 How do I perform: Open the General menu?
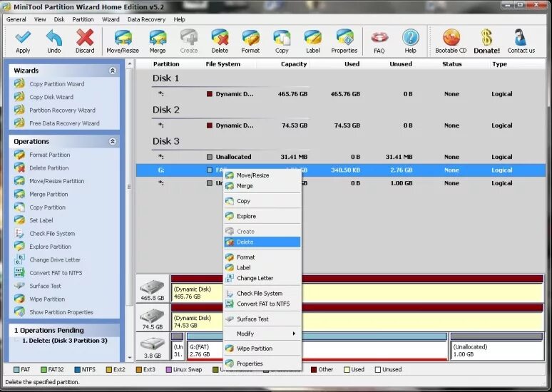click(x=16, y=19)
